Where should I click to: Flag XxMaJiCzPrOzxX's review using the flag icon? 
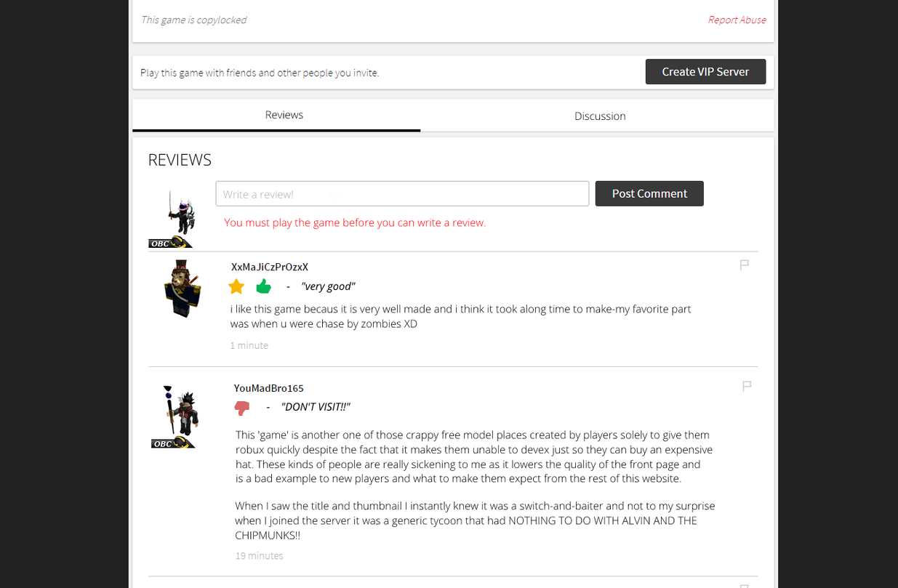[744, 265]
